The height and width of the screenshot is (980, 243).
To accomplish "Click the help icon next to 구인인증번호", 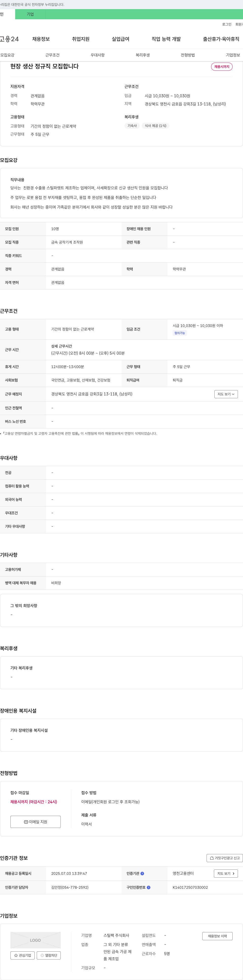I will (x=148, y=887).
